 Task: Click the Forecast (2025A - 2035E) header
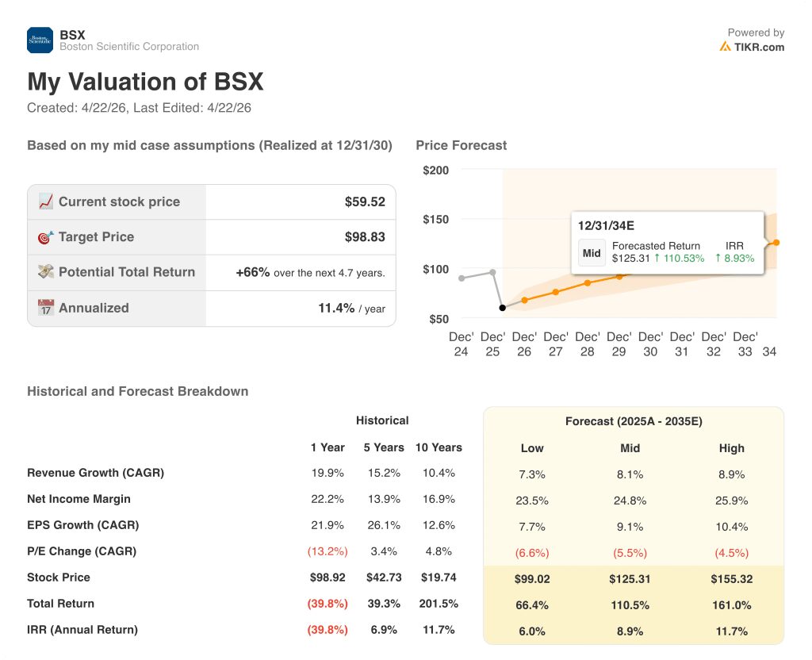(x=634, y=421)
